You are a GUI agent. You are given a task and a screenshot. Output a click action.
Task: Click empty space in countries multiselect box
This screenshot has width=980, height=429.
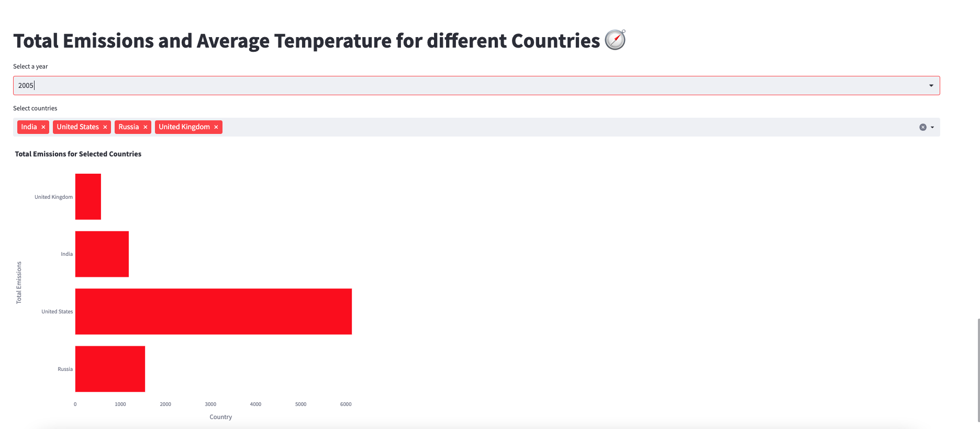[x=524, y=127]
